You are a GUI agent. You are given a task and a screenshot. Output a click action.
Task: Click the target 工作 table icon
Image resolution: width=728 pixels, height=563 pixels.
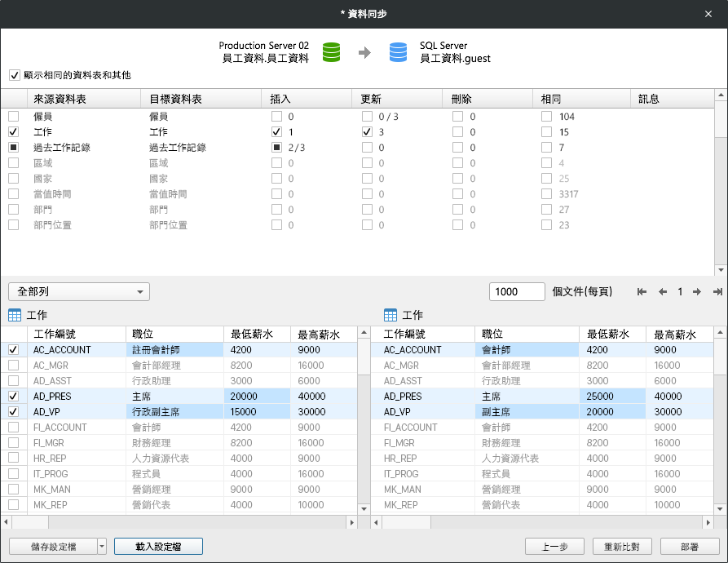pyautogui.click(x=390, y=315)
